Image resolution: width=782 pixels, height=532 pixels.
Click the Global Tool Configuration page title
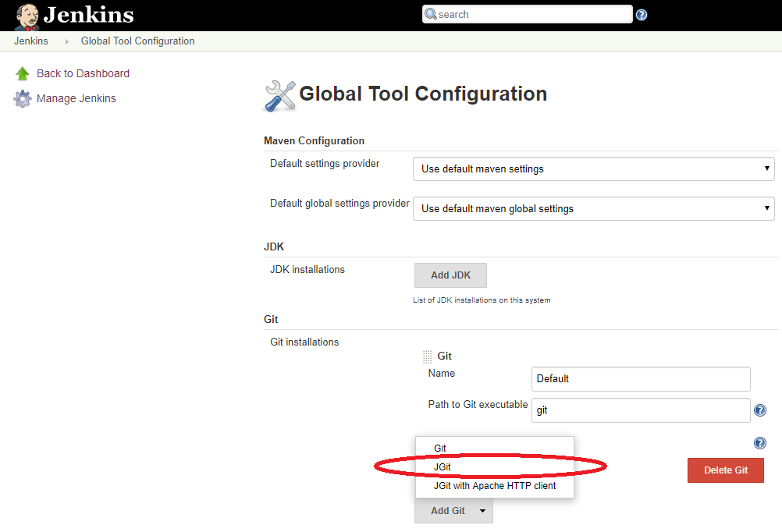pyautogui.click(x=423, y=94)
